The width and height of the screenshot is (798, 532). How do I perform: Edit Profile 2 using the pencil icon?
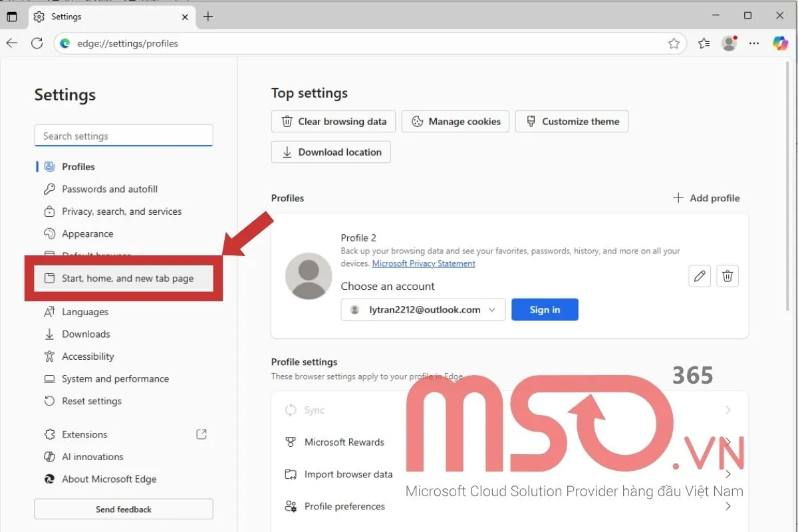[x=699, y=276]
